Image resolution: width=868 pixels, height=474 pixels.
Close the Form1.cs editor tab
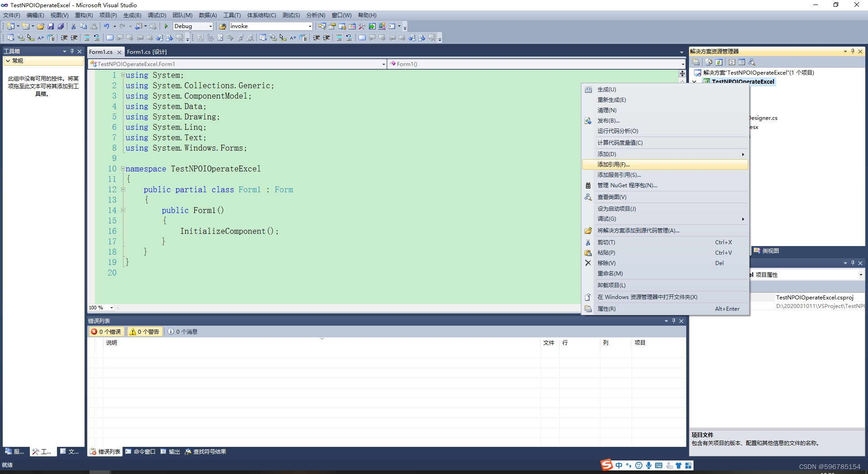119,52
